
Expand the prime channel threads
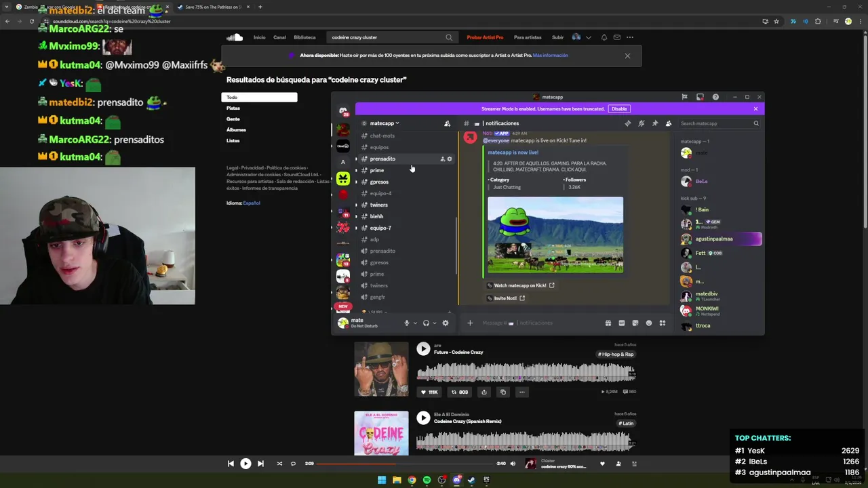pos(356,171)
